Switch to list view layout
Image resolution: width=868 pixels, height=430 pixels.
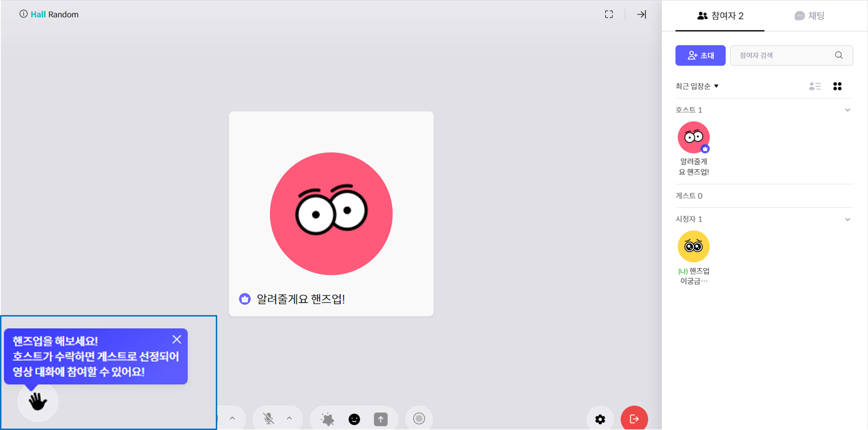pos(814,86)
